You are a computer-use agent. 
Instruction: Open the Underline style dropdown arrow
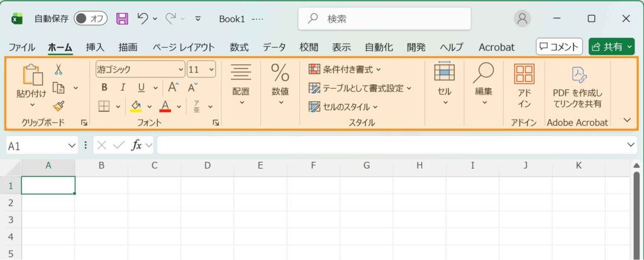coord(155,88)
